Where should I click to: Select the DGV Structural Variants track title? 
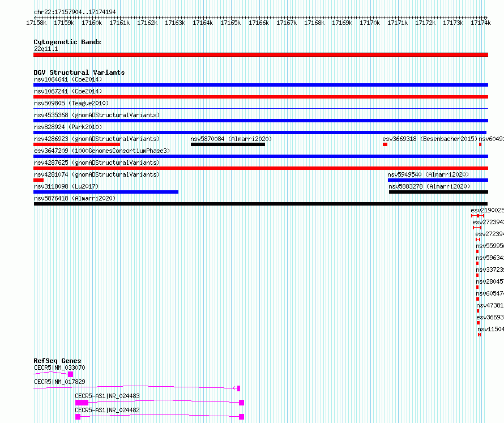[79, 72]
